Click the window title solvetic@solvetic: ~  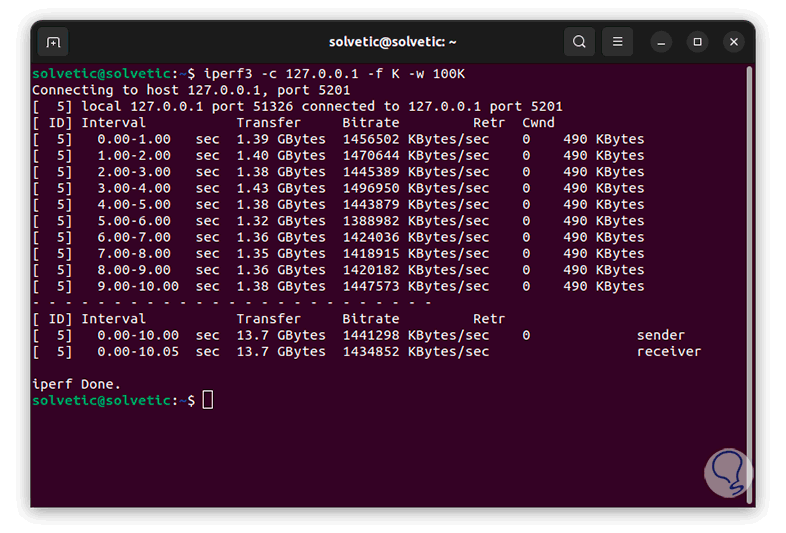(x=392, y=42)
